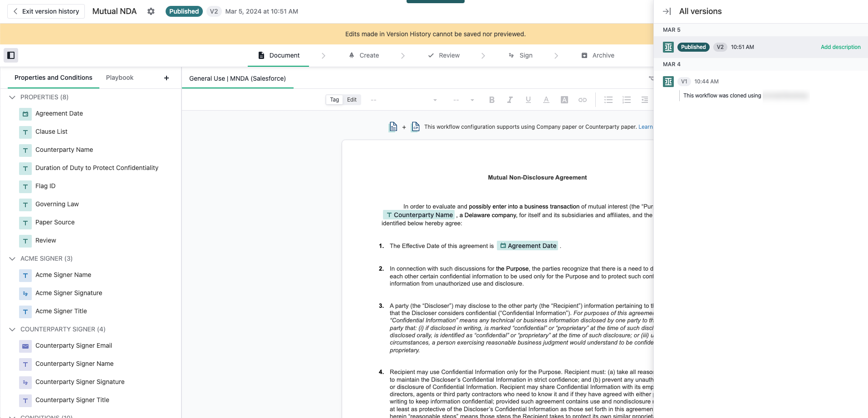
Task: Collapse the COUNTERPARTY SIGNER (4) section
Action: click(12, 329)
